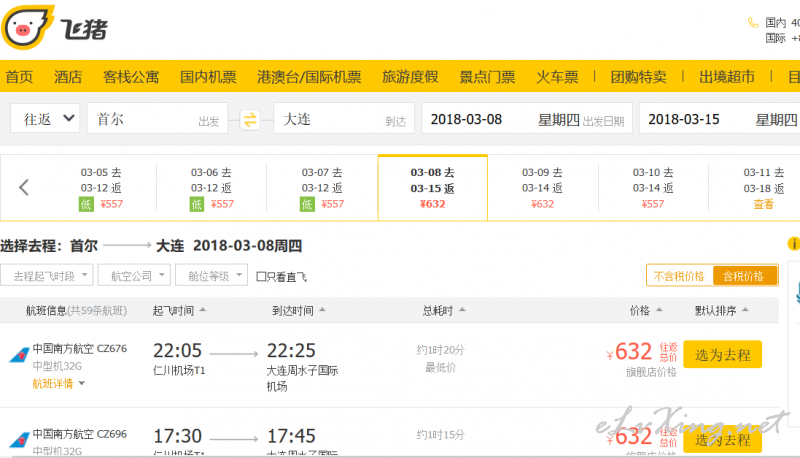Click the green 低 badge under 03-05
The width and height of the screenshot is (800, 458).
pos(86,205)
